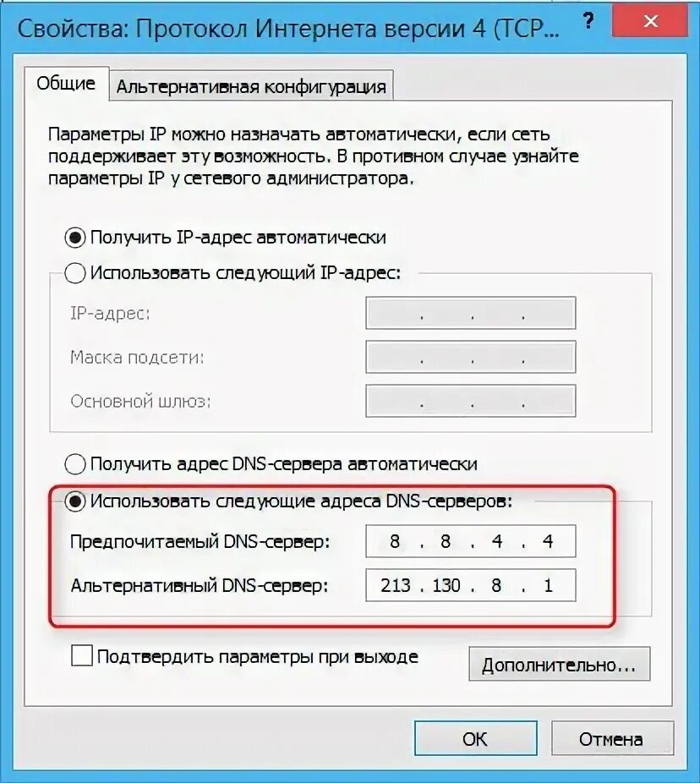Click the last octet of preferred DNS

548,541
